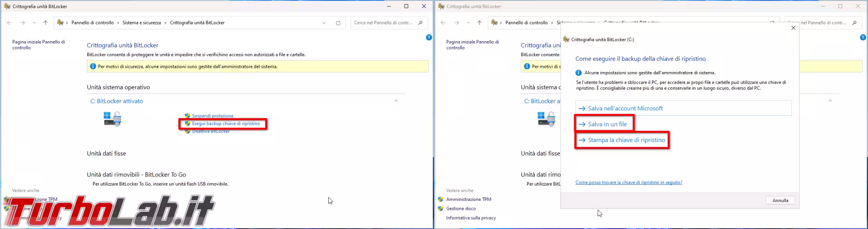Click the up-folder arrow in left window

[45, 23]
